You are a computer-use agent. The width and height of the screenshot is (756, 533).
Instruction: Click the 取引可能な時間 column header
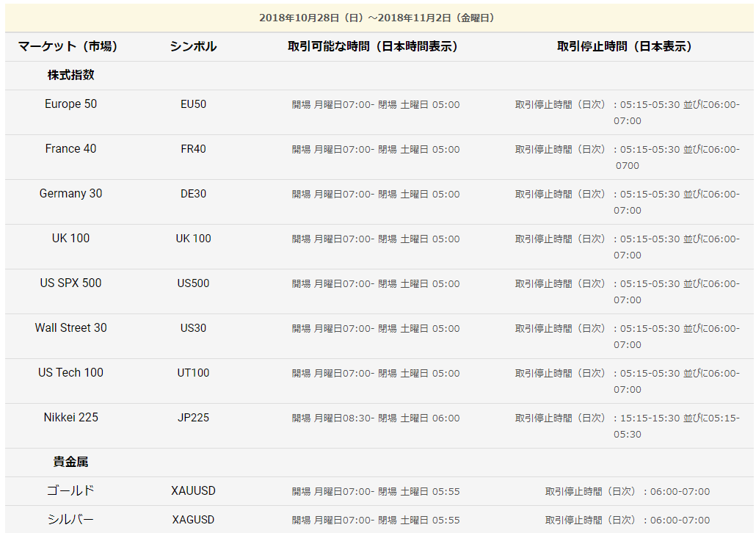(x=373, y=46)
